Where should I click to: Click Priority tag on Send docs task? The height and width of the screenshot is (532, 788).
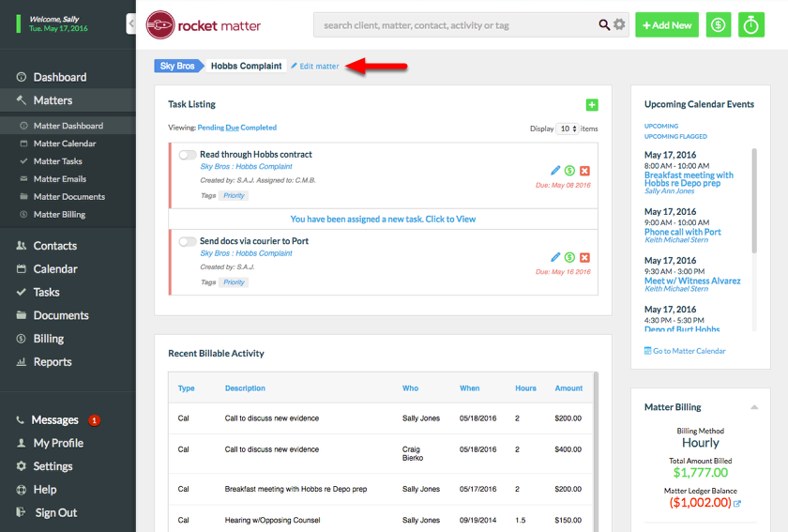pos(234,282)
